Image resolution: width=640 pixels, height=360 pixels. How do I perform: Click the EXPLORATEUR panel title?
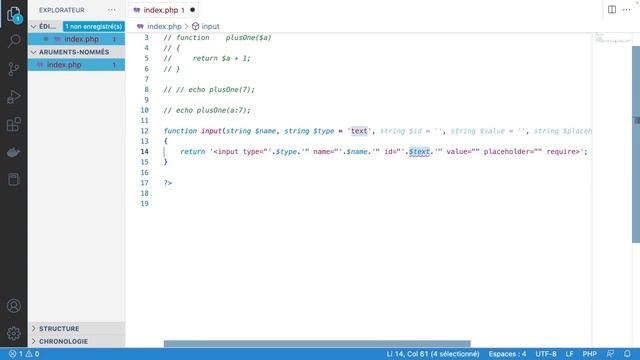pos(62,10)
